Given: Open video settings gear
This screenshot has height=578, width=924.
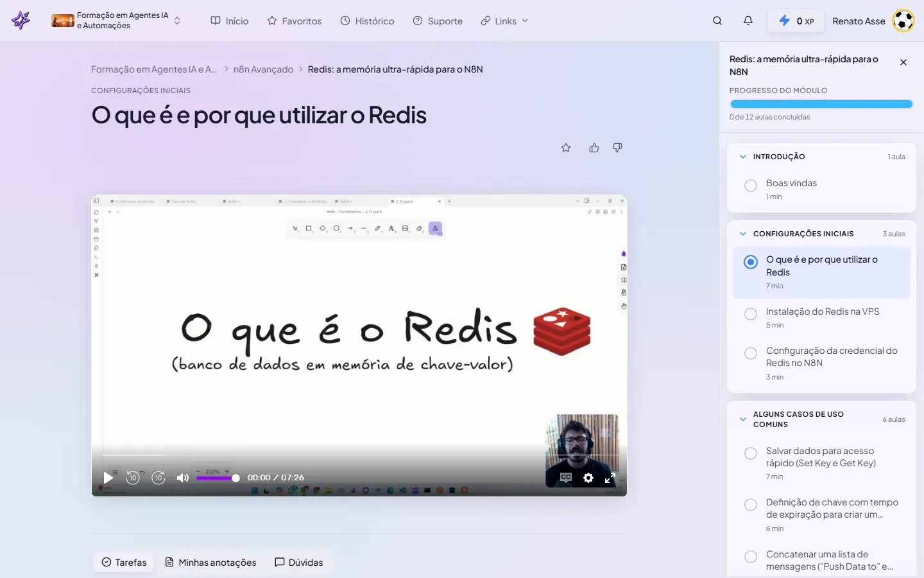Looking at the screenshot, I should 588,478.
